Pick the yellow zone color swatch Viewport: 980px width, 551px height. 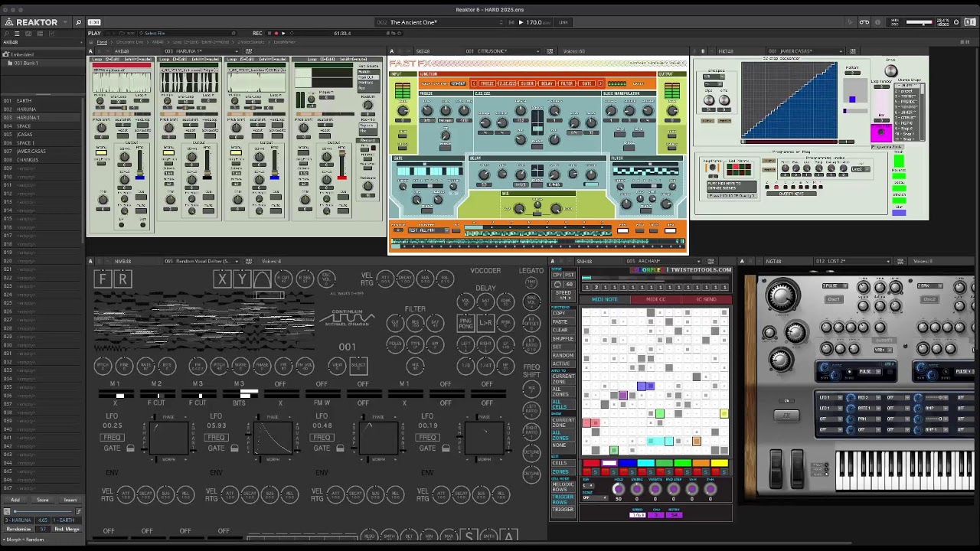pos(720,463)
